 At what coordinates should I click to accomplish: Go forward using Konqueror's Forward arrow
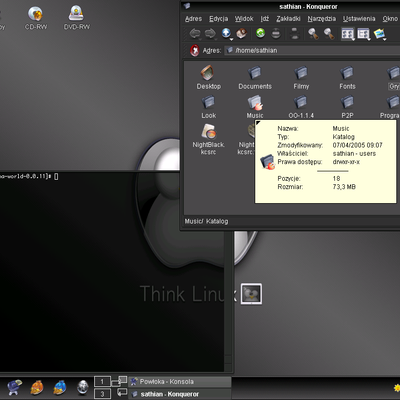point(210,33)
